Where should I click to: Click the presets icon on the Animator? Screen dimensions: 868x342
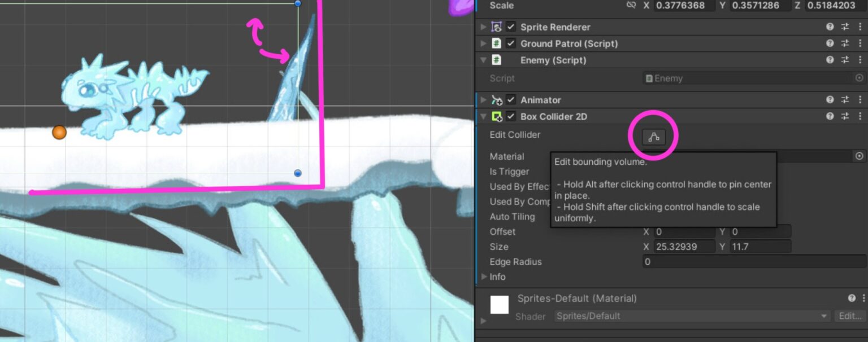tap(845, 99)
